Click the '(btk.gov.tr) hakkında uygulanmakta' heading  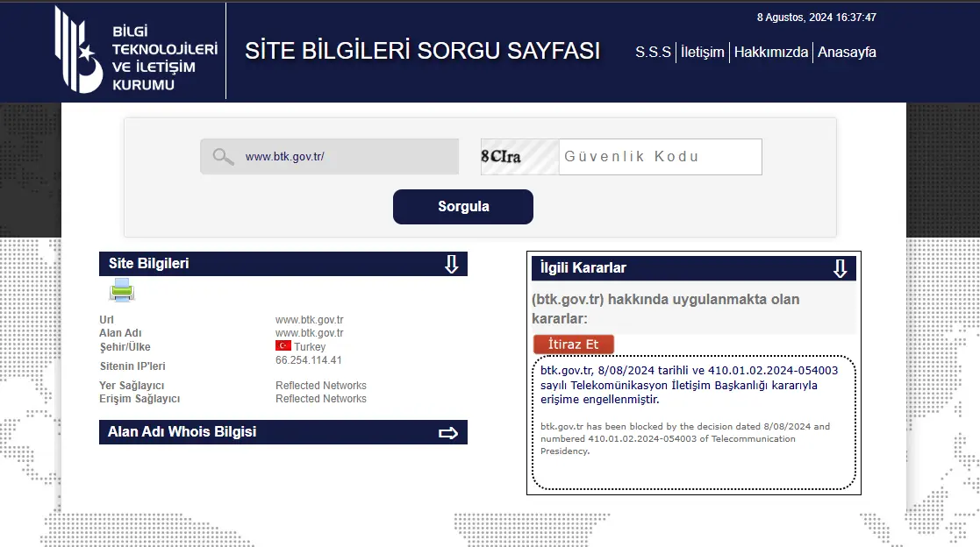tap(665, 309)
